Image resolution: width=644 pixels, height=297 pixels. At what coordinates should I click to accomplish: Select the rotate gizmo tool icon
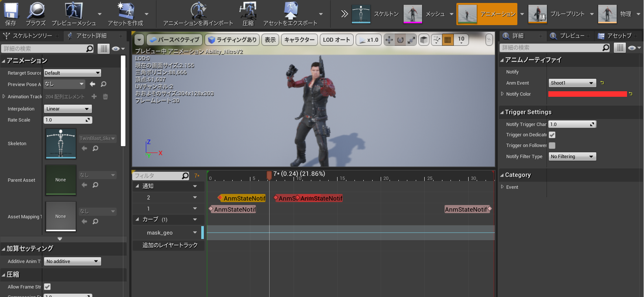[400, 40]
